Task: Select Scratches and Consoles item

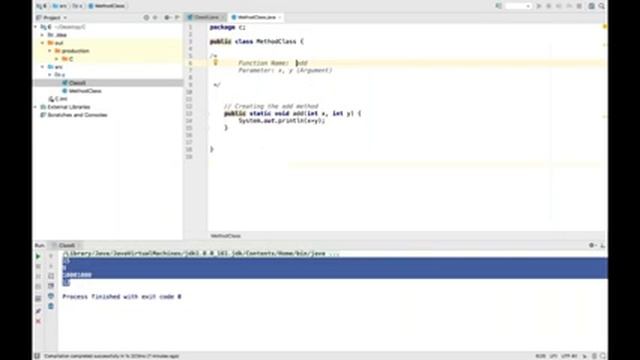Action: click(x=73, y=115)
